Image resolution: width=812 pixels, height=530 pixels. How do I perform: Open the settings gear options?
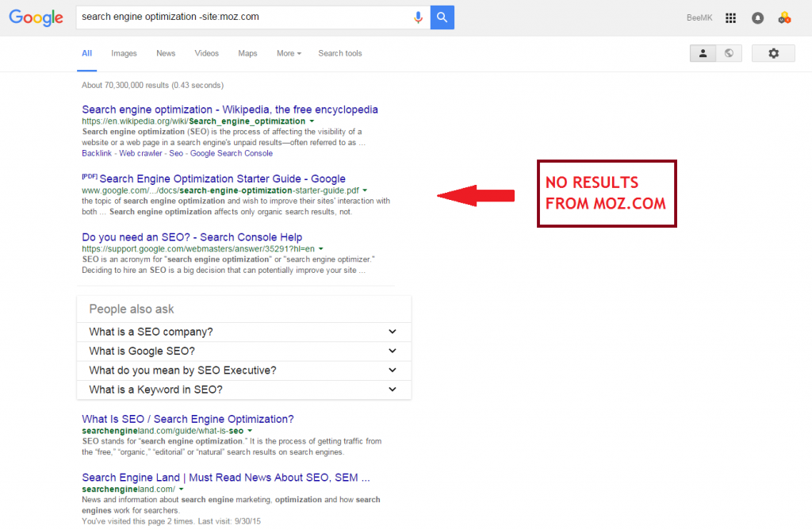click(x=773, y=53)
